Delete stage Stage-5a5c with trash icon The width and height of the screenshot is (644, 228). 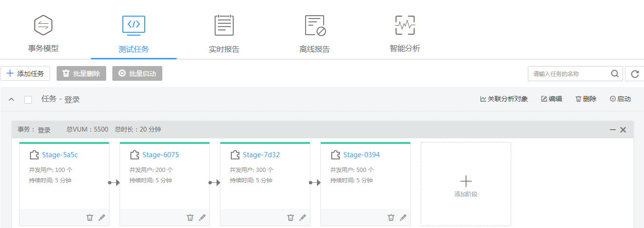(89, 218)
